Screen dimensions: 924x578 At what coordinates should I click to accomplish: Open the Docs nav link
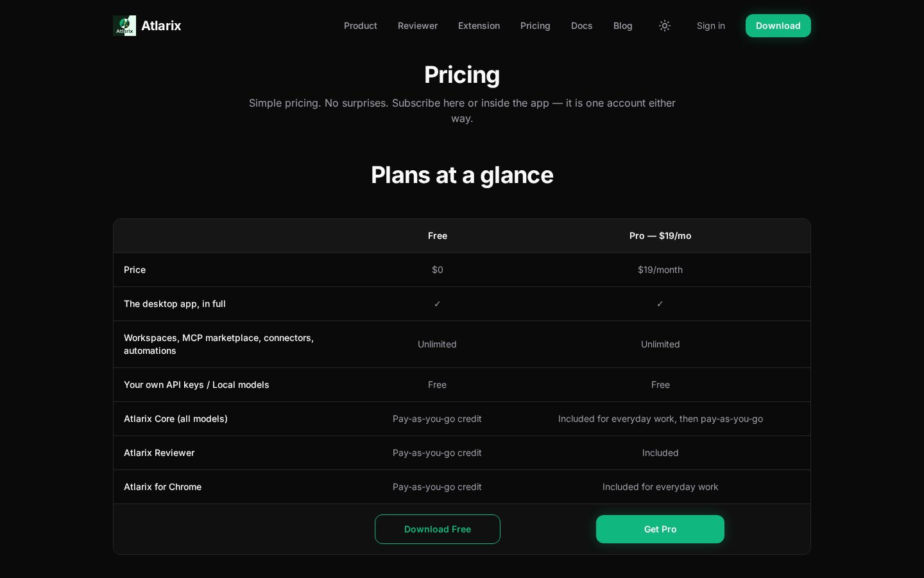click(x=582, y=26)
